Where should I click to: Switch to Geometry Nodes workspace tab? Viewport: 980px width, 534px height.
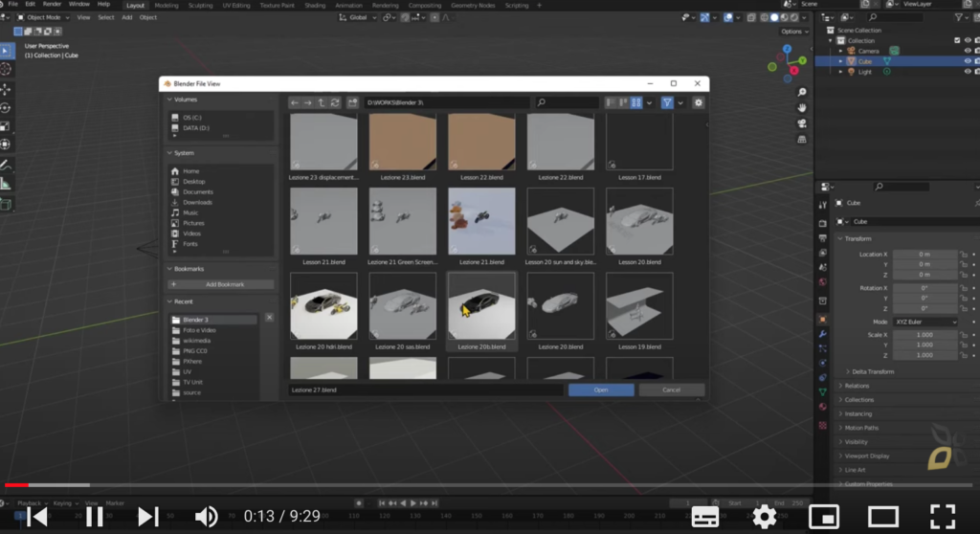473,5
